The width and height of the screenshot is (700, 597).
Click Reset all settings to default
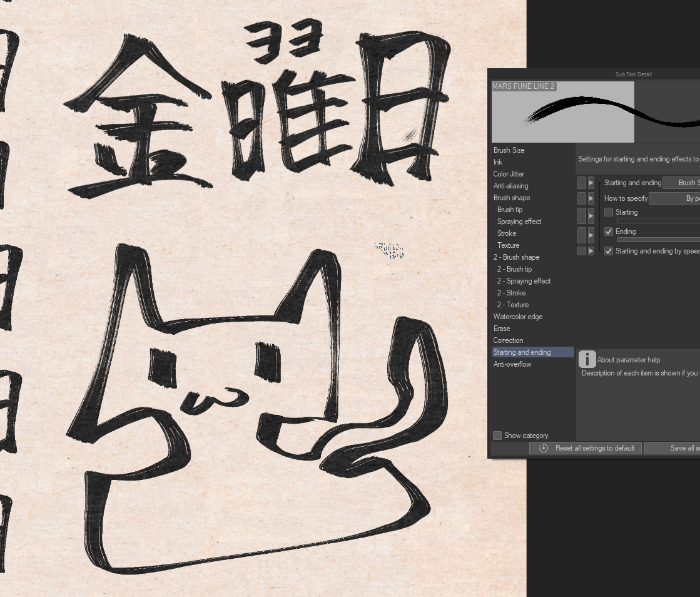(586, 448)
